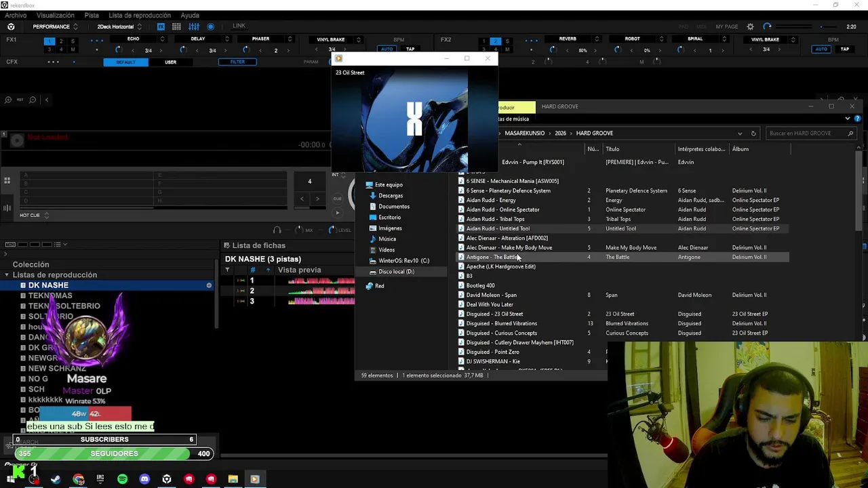The width and height of the screenshot is (868, 488).
Task: Click the Epic Games taskbar icon
Action: click(x=100, y=479)
